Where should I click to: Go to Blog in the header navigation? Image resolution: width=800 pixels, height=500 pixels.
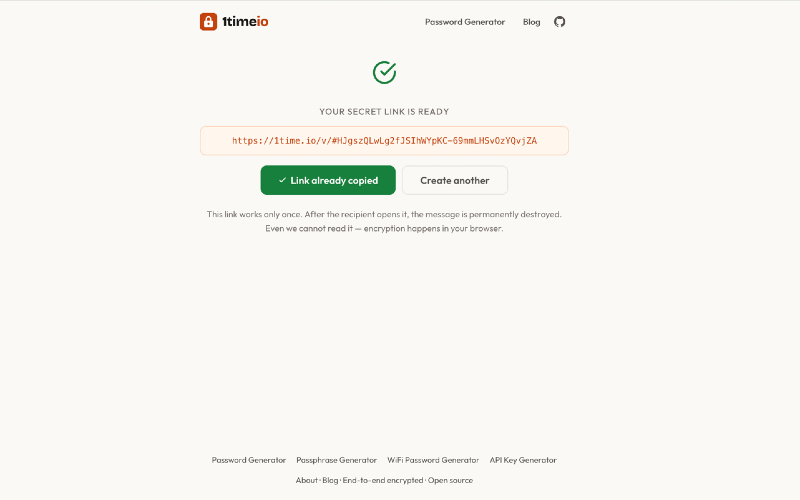[531, 22]
